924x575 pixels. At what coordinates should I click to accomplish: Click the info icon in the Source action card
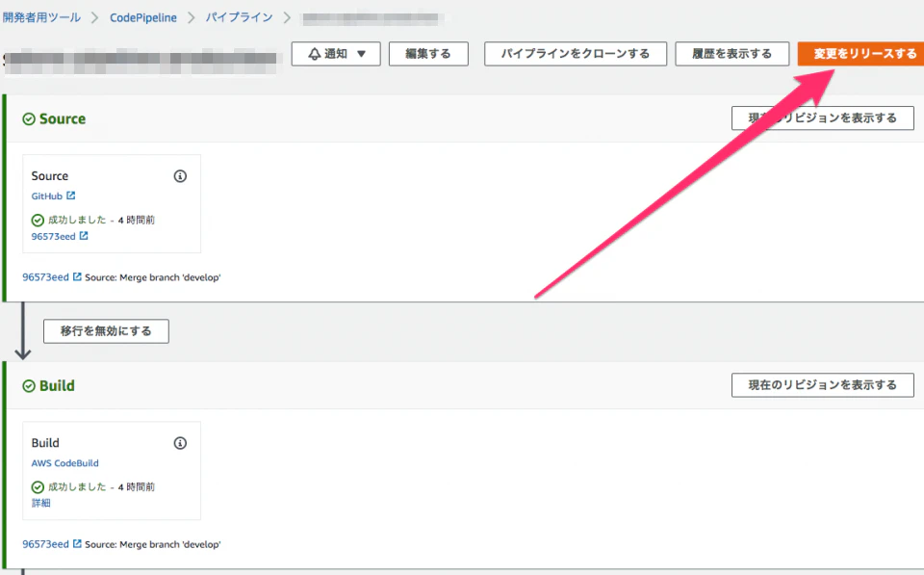pyautogui.click(x=179, y=175)
